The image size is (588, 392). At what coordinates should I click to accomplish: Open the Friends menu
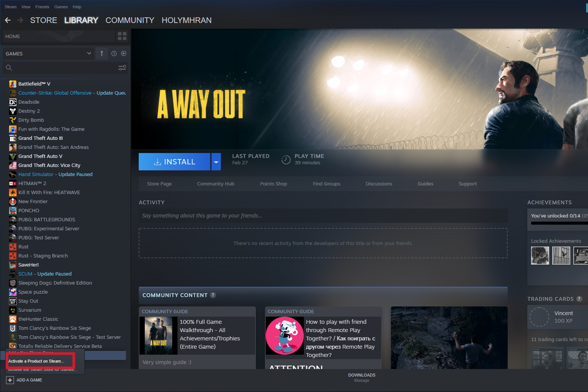click(42, 7)
